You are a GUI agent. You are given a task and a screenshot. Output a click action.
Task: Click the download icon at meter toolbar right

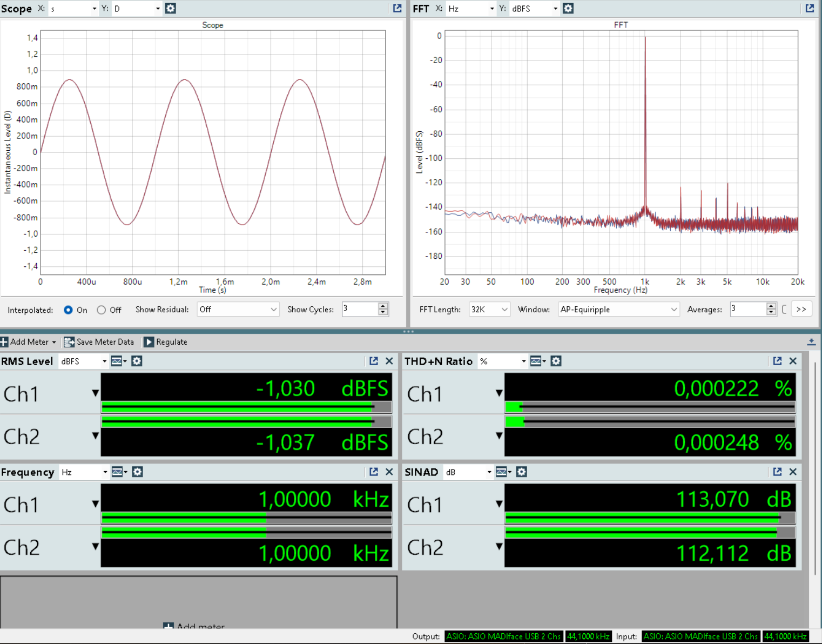(812, 341)
